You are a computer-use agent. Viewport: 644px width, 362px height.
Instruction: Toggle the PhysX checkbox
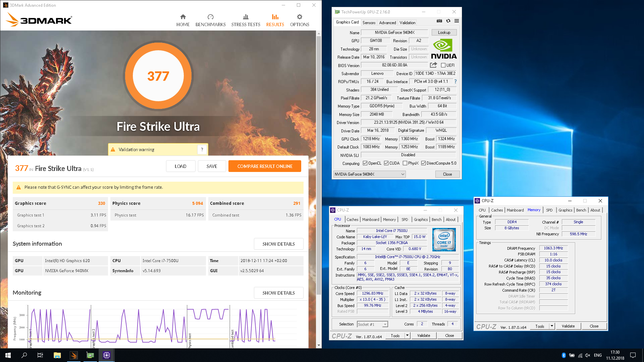tap(405, 163)
